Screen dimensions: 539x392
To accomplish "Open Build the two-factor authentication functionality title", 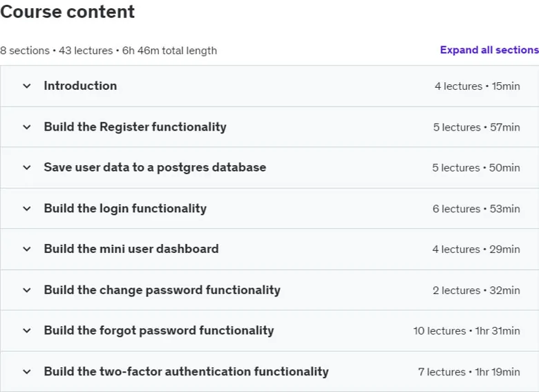I will (x=187, y=371).
